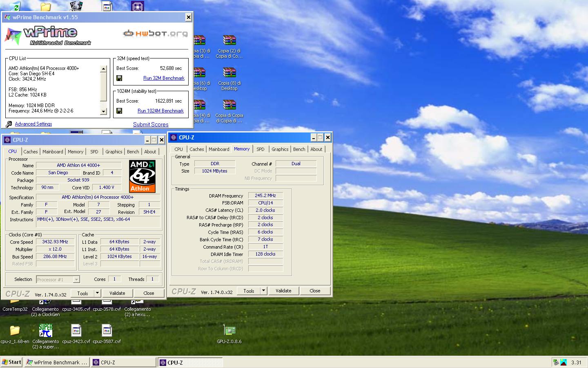Open SPD tab in right CPU-Z window
Screen dimensions: 588x368
click(x=261, y=149)
